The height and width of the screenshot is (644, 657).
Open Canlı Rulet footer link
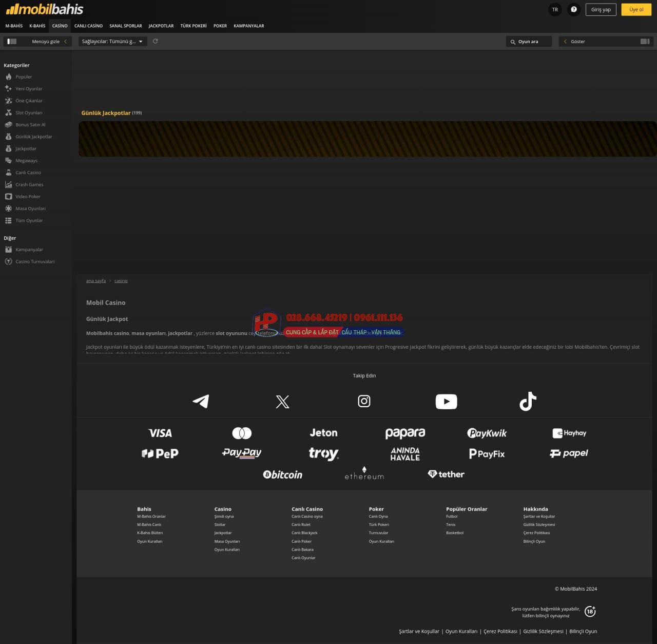pos(301,524)
